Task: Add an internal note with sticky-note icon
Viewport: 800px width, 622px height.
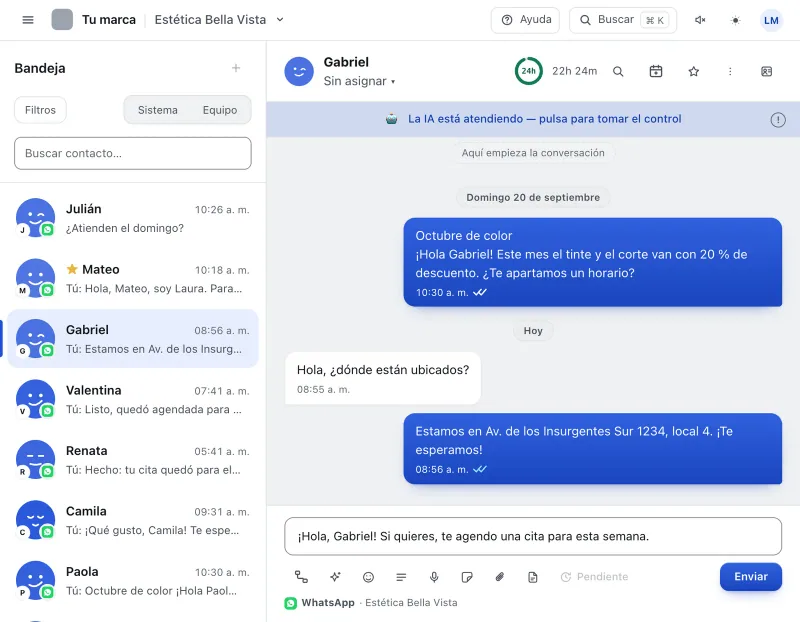Action: [467, 577]
